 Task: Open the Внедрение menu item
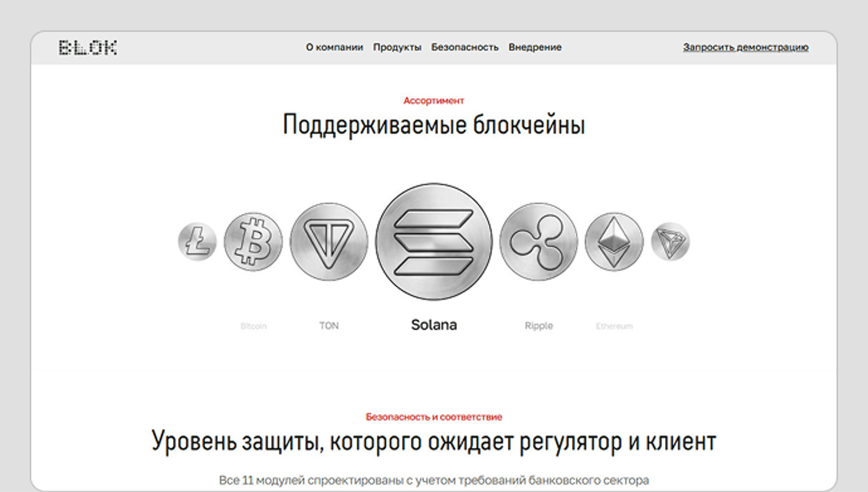[x=535, y=47]
